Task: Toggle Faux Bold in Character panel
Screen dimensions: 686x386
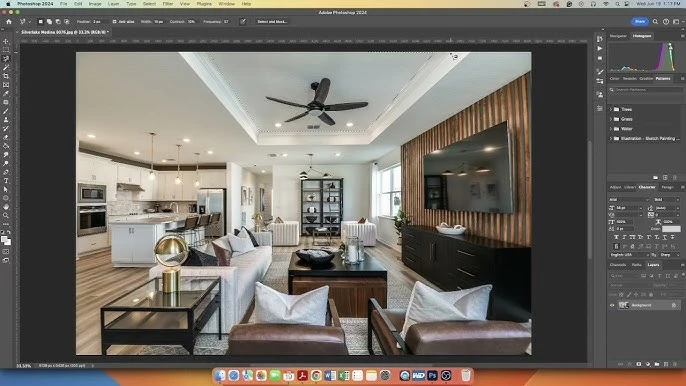Action: [616, 237]
